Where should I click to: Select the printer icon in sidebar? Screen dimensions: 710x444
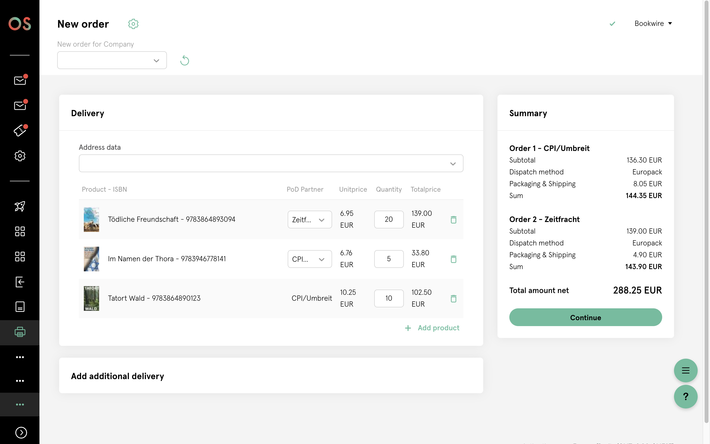(19, 331)
